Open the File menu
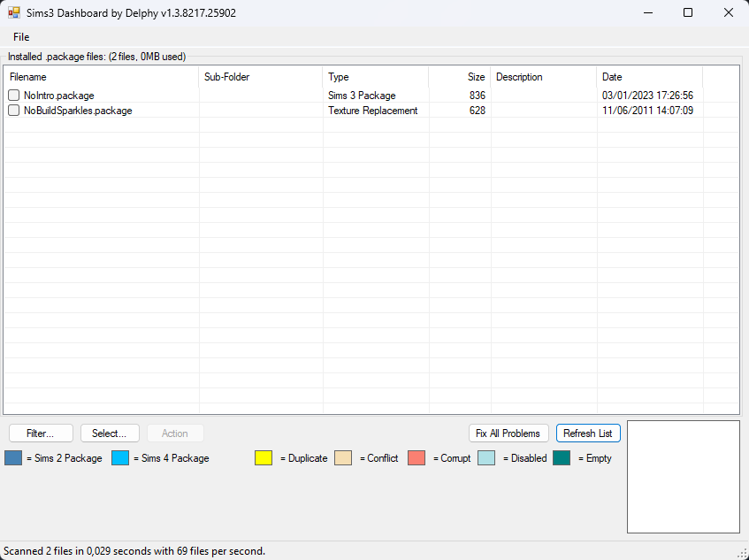Image resolution: width=749 pixels, height=560 pixels. click(21, 37)
